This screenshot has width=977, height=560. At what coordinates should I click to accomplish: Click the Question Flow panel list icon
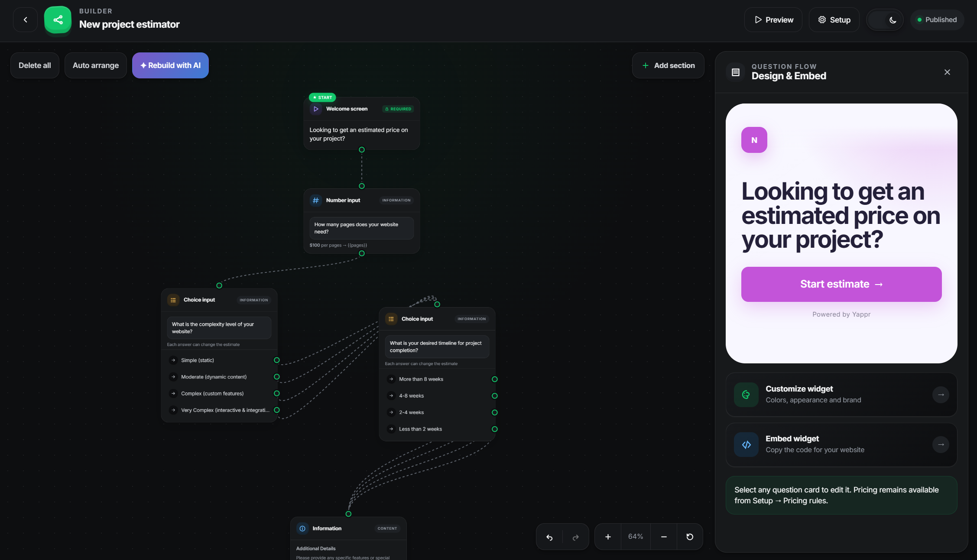tap(736, 72)
